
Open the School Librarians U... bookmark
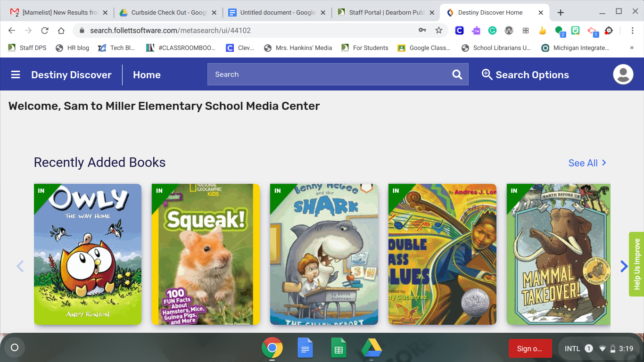point(496,48)
